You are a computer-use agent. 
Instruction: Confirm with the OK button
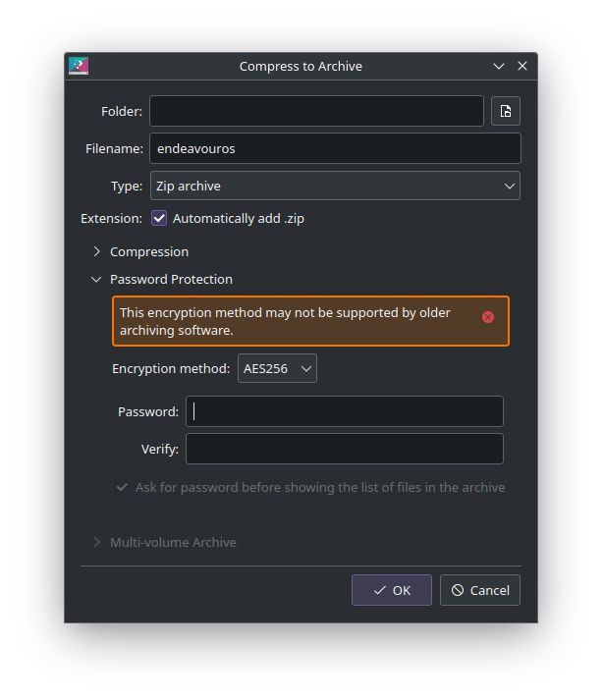pyautogui.click(x=392, y=590)
